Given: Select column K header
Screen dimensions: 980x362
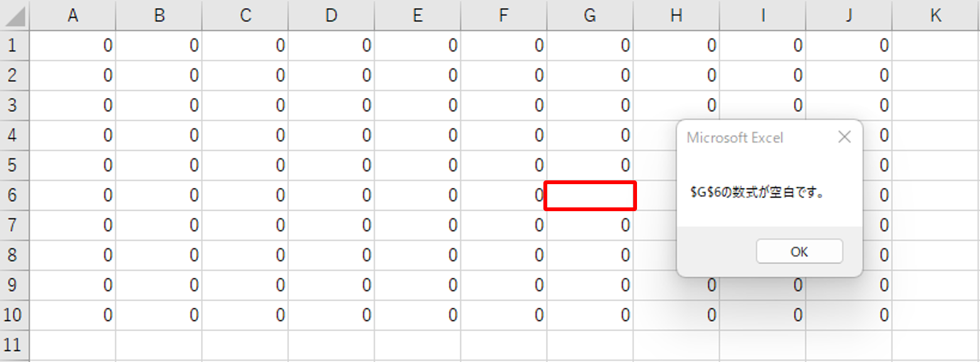Looking at the screenshot, I should pos(935,16).
